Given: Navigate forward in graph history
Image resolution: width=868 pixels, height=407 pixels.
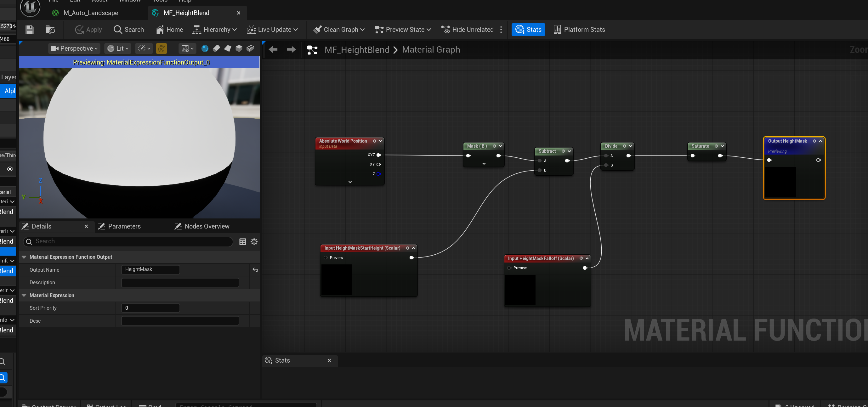Looking at the screenshot, I should pyautogui.click(x=291, y=50).
